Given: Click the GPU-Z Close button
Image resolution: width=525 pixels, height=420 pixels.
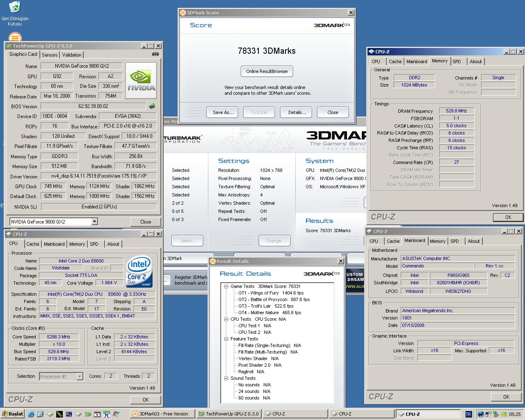Looking at the screenshot, I should [x=146, y=222].
